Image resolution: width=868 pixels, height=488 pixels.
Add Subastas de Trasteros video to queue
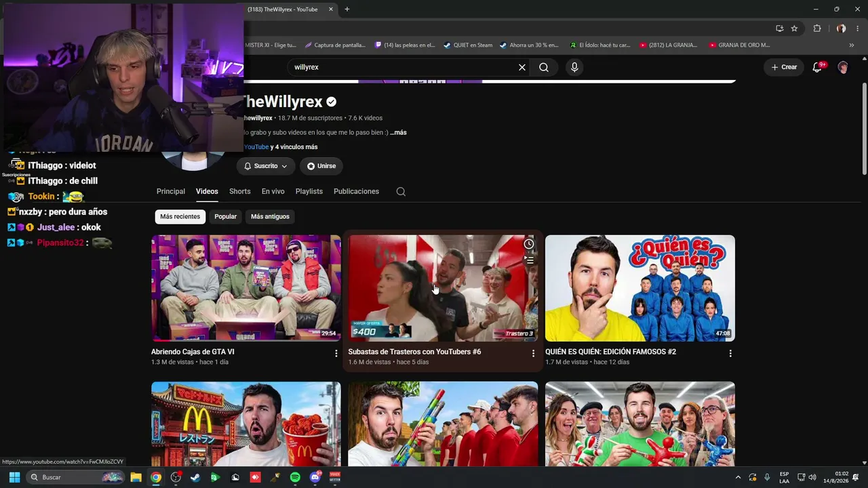[529, 260]
